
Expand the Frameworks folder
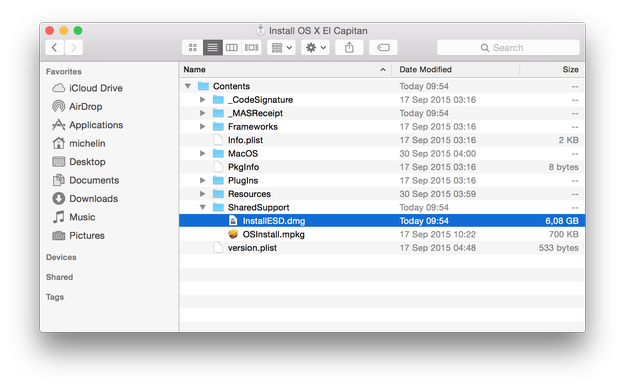click(202, 126)
